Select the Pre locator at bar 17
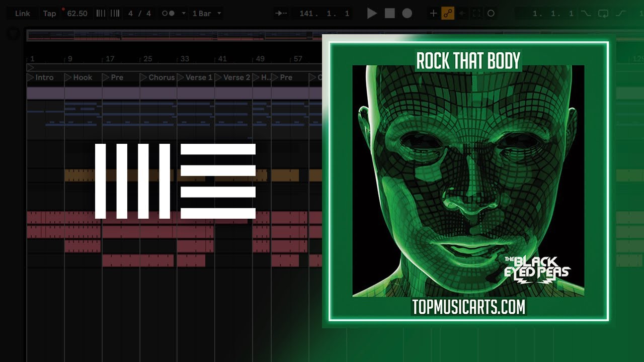Screen dimensions: 644x362 point(113,77)
